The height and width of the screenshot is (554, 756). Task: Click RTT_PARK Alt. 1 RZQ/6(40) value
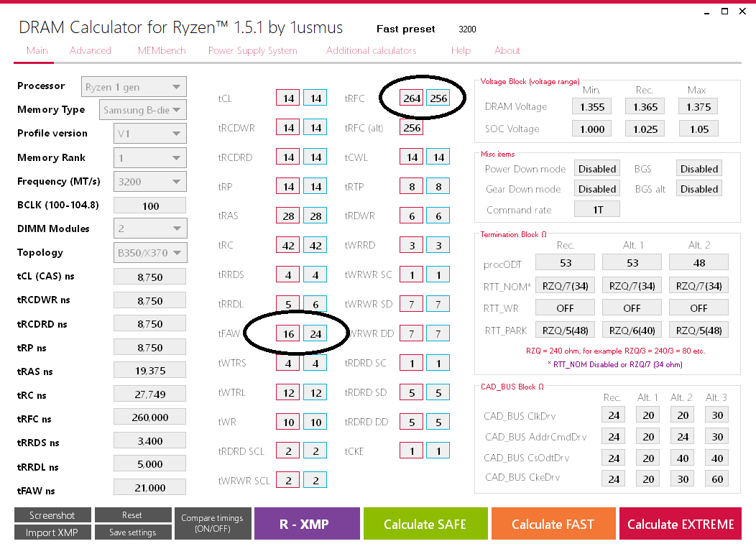click(632, 331)
